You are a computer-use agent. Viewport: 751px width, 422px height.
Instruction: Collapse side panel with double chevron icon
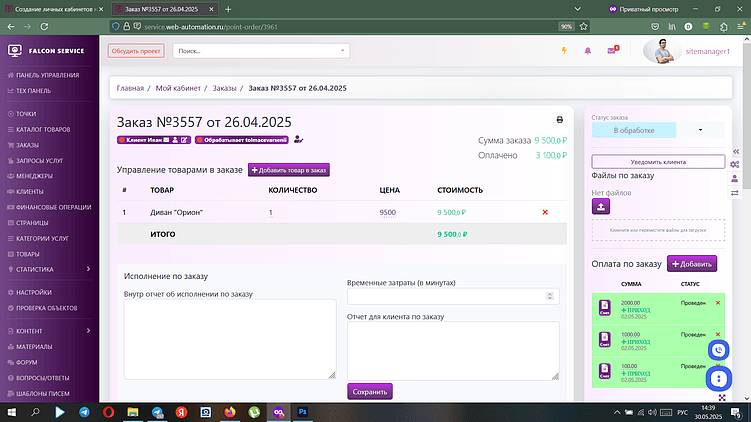click(x=736, y=151)
